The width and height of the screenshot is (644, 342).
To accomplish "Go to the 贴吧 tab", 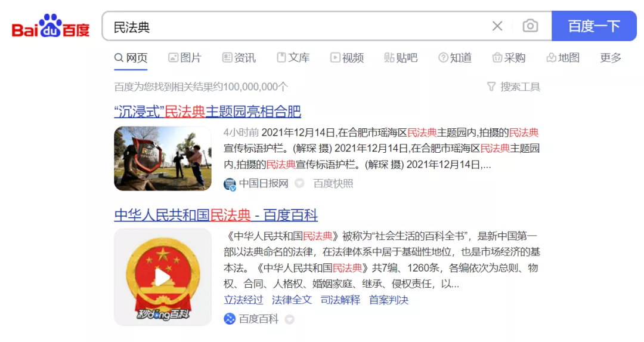I will click(401, 58).
